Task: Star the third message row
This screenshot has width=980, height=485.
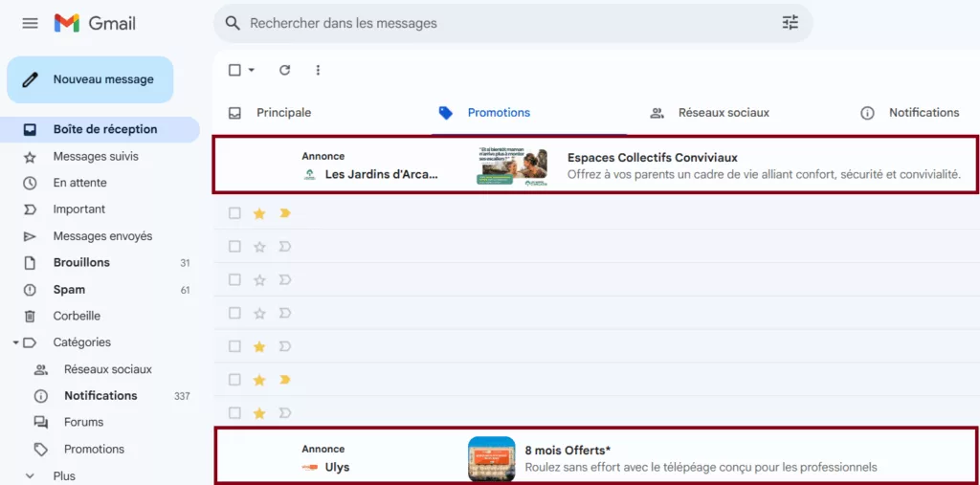Action: click(259, 280)
